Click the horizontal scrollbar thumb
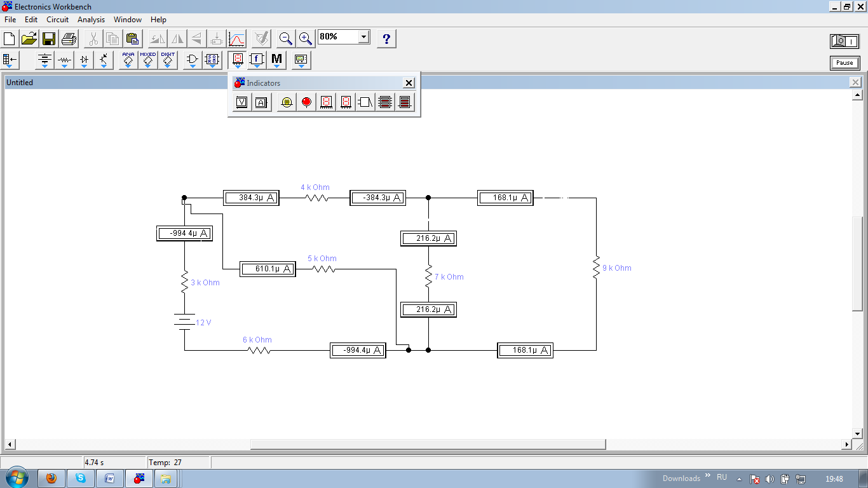This screenshot has height=488, width=868. pos(428,444)
